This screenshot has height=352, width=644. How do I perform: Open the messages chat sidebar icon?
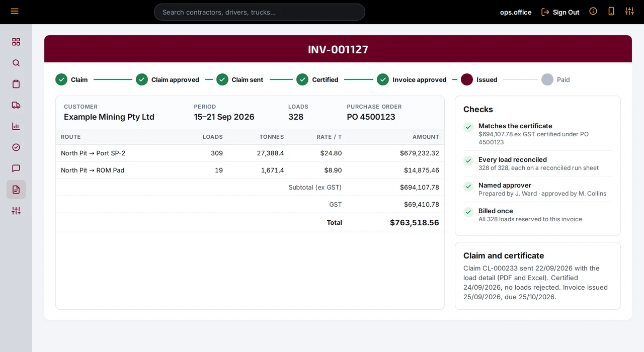(x=16, y=168)
